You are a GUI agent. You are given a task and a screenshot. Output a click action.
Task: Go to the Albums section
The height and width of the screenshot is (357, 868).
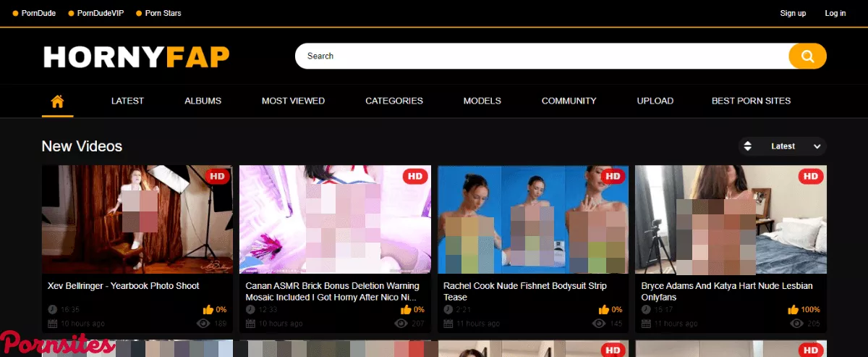[203, 101]
